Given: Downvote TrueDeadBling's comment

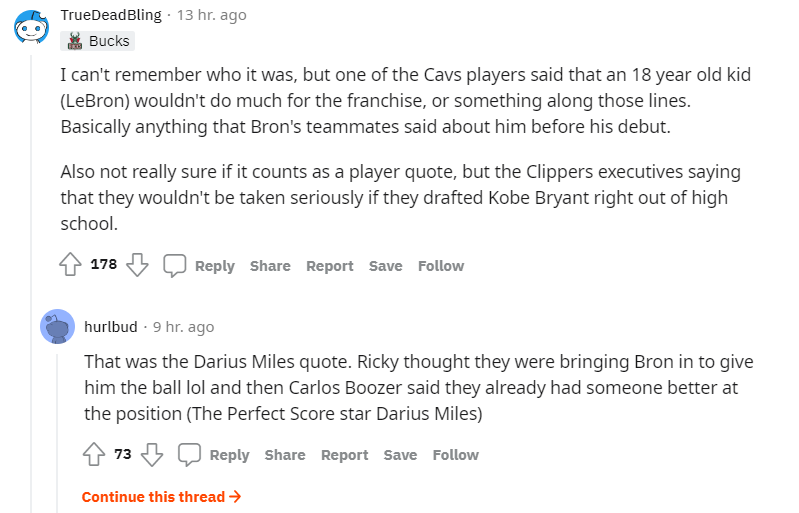Looking at the screenshot, I should point(138,265).
